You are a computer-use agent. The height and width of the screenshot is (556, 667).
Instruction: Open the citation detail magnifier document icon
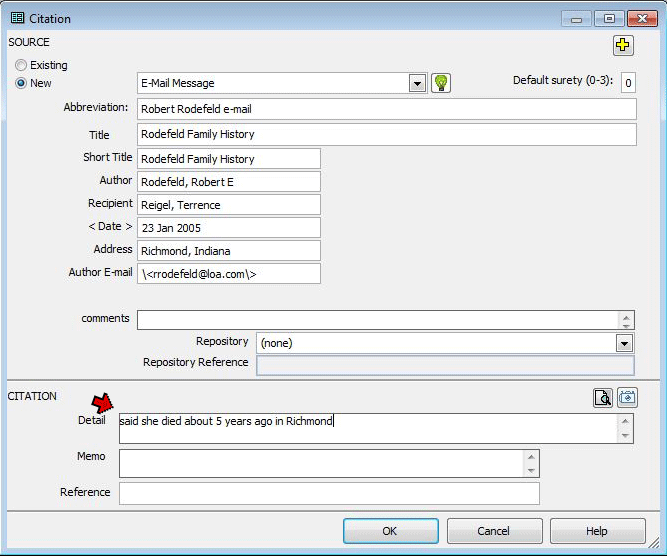click(603, 398)
